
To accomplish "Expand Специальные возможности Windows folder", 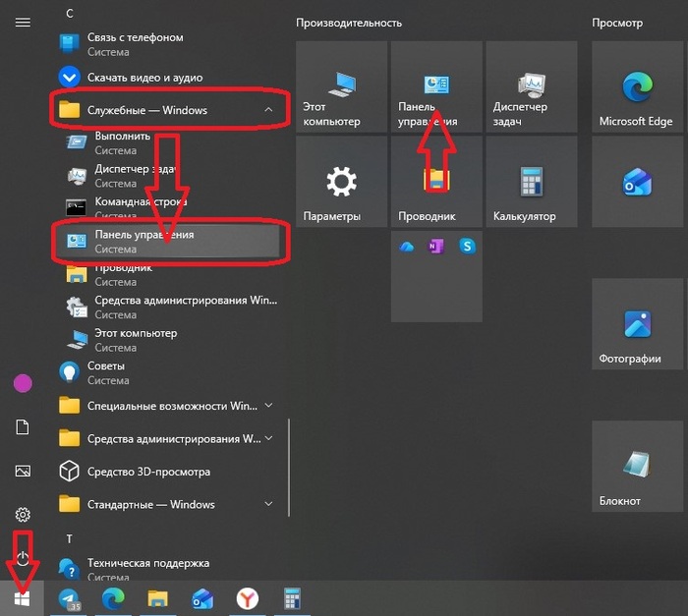I will pos(268,406).
